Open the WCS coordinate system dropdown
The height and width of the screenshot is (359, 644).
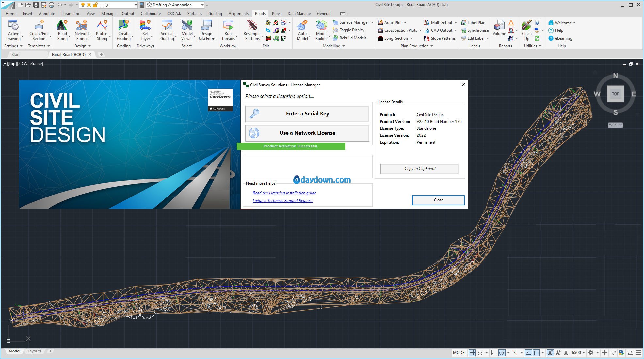click(x=615, y=125)
